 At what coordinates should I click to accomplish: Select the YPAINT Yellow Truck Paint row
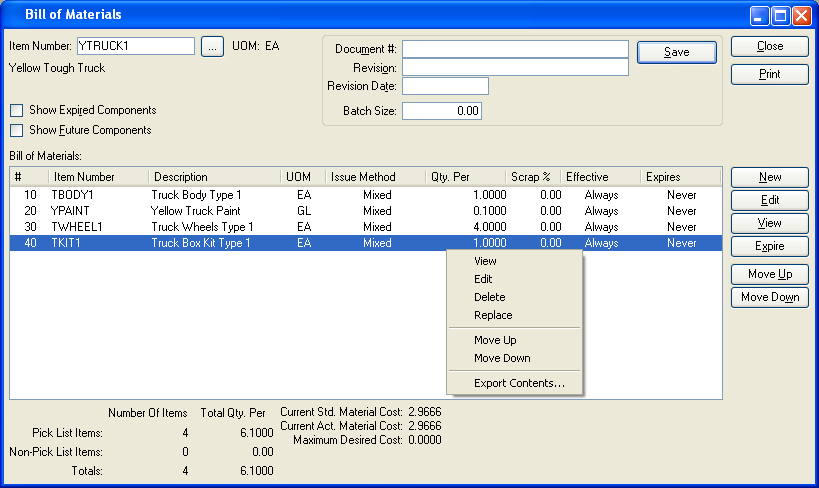[x=200, y=211]
